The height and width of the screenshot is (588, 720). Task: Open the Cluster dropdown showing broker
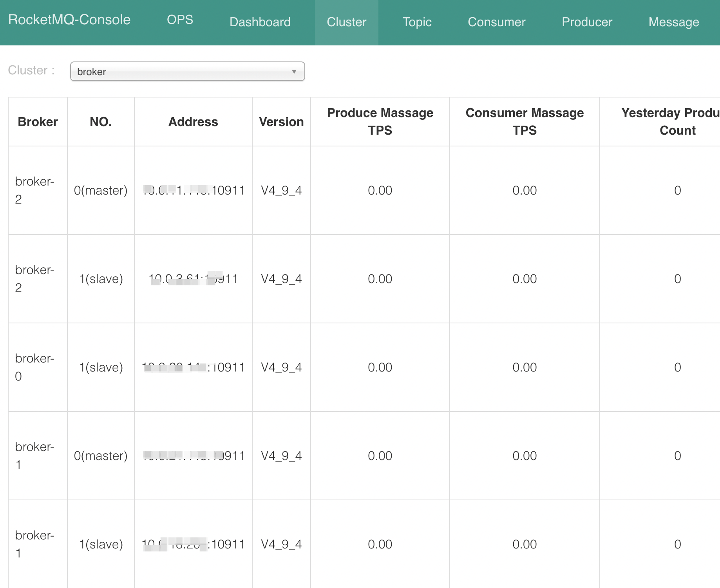pos(187,71)
